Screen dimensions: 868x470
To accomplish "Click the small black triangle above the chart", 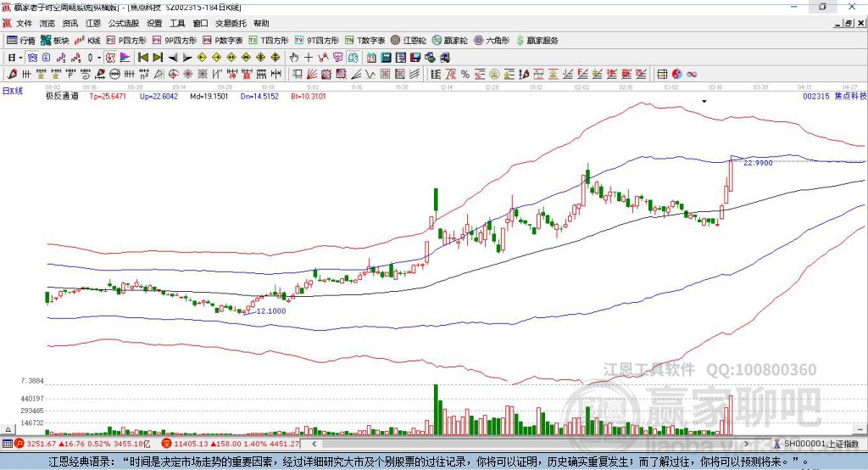I will [704, 102].
